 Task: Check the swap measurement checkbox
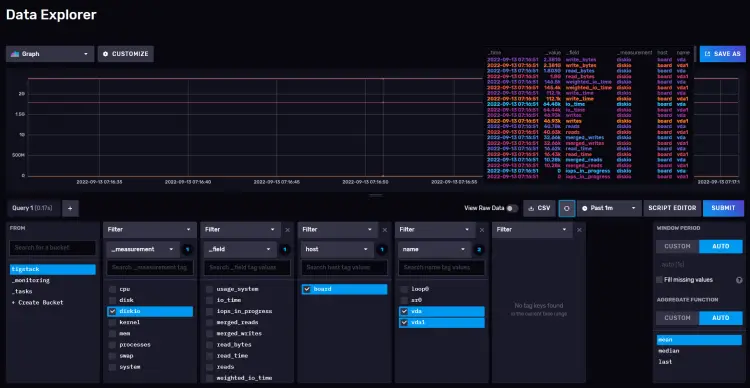coord(112,356)
